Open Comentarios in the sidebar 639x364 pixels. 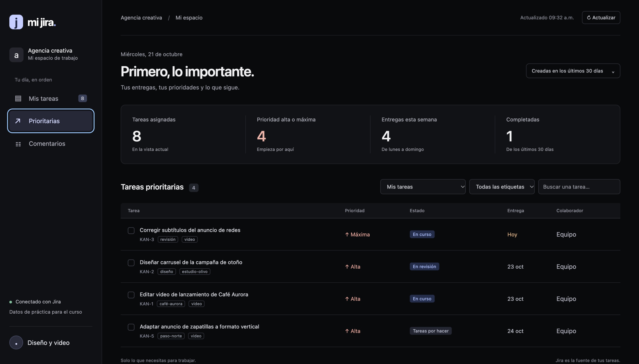pos(51,144)
